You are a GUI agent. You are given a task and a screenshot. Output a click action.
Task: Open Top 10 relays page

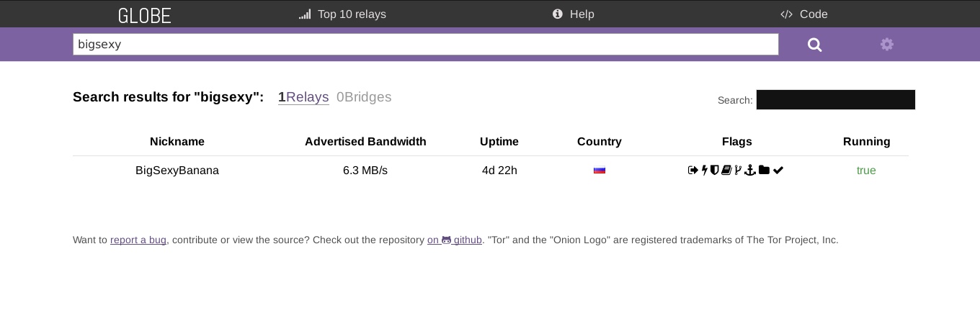click(342, 14)
